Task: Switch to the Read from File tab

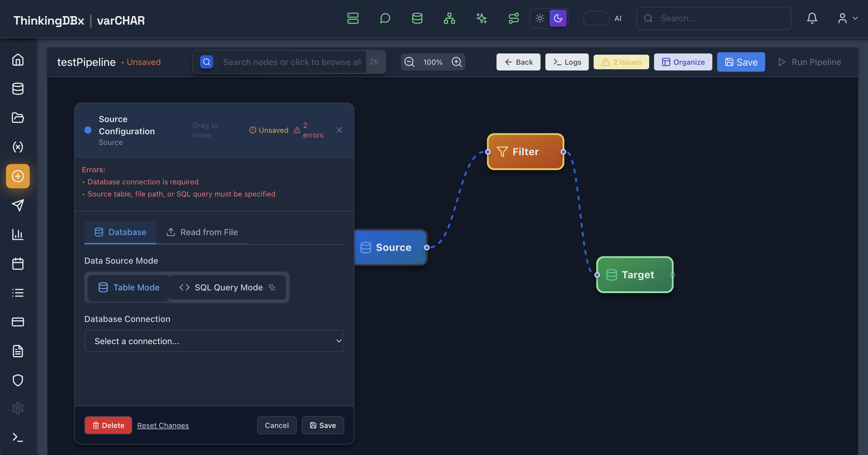Action: coord(202,232)
